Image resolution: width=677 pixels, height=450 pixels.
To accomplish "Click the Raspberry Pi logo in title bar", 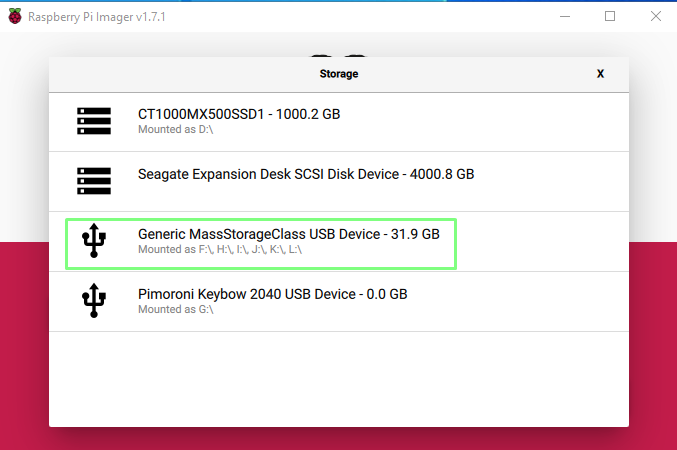I will point(13,16).
